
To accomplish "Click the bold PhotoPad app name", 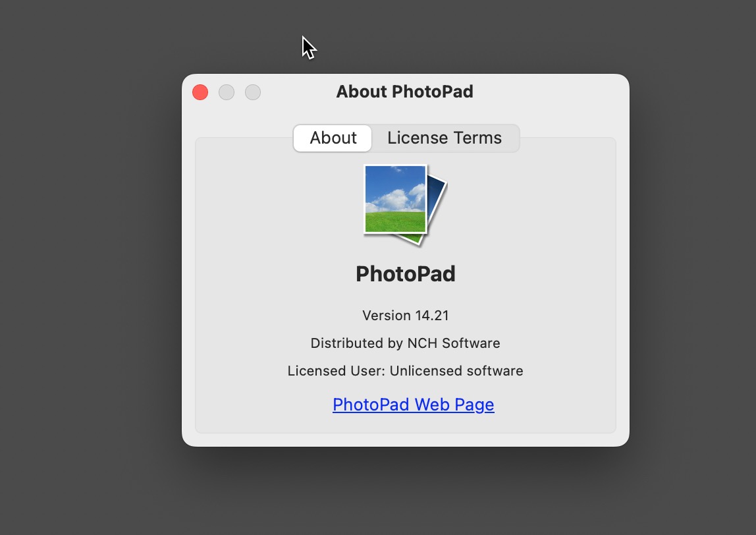I will coord(406,274).
